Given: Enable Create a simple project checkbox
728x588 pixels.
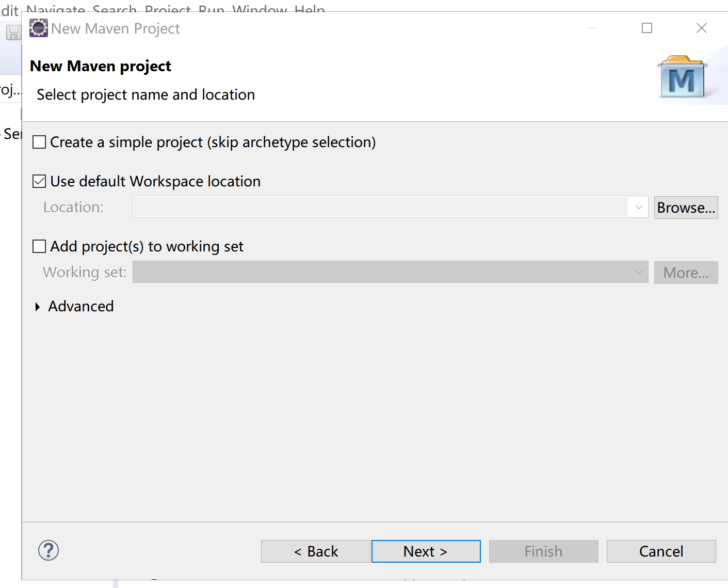Looking at the screenshot, I should click(39, 142).
